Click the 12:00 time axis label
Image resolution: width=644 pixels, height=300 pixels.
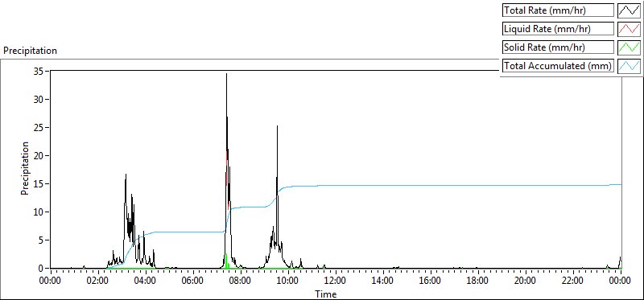click(x=335, y=282)
